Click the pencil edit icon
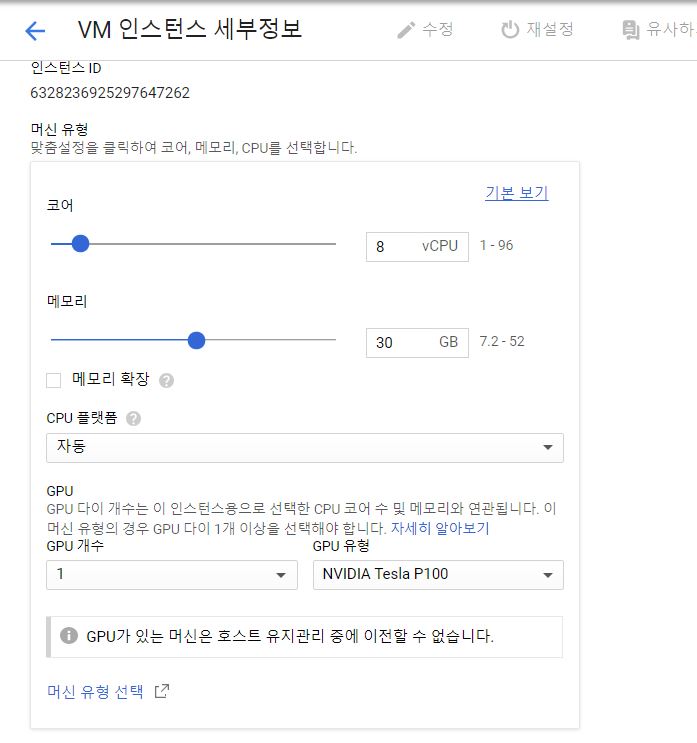This screenshot has height=743, width=697. (405, 30)
